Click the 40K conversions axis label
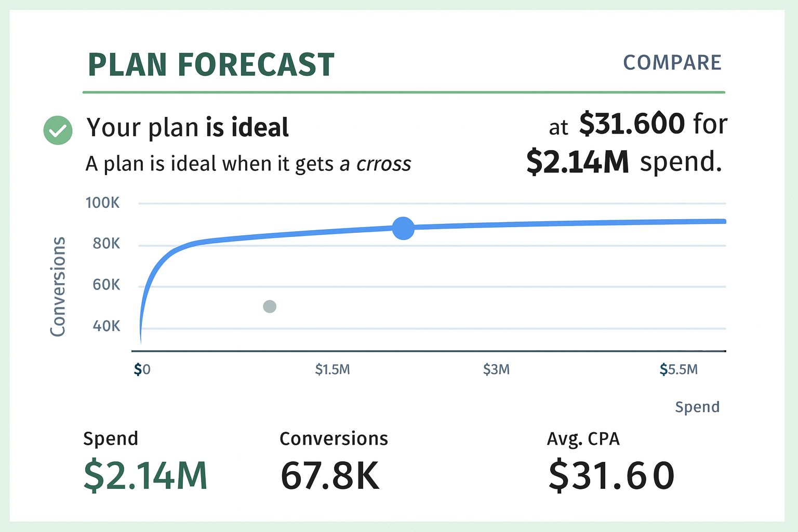 pos(106,326)
